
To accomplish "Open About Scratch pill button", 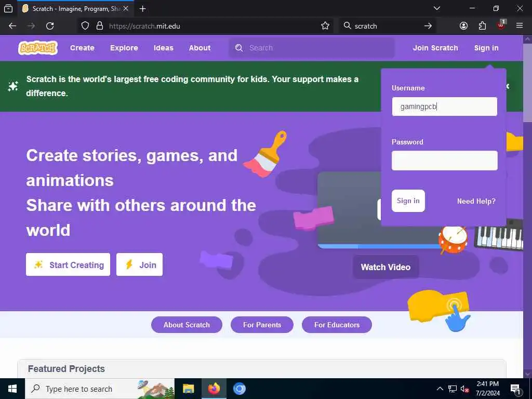I will pos(187,325).
